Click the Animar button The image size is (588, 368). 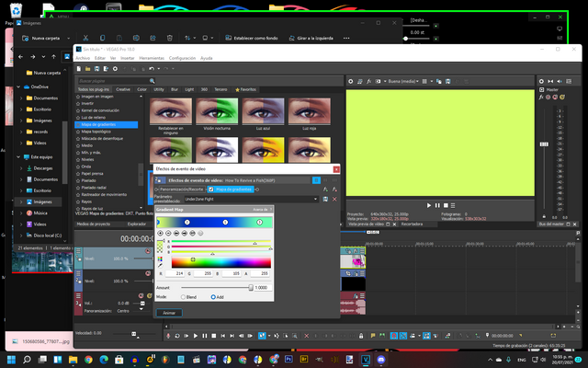[167, 313]
